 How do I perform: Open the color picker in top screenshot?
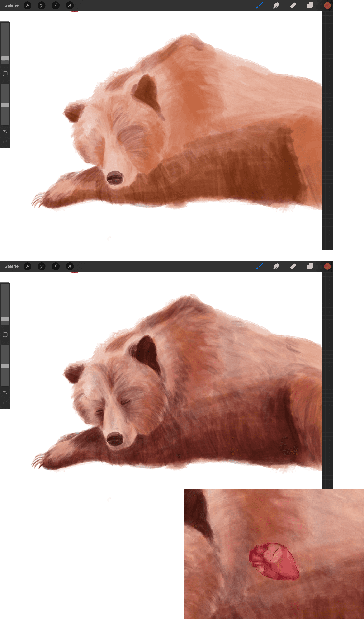[x=327, y=5]
